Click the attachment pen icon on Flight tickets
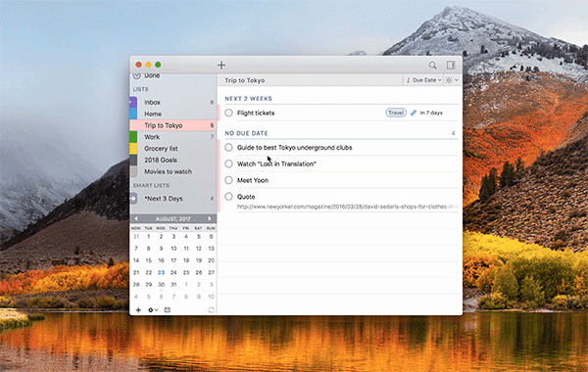This screenshot has width=588, height=372. pos(414,113)
